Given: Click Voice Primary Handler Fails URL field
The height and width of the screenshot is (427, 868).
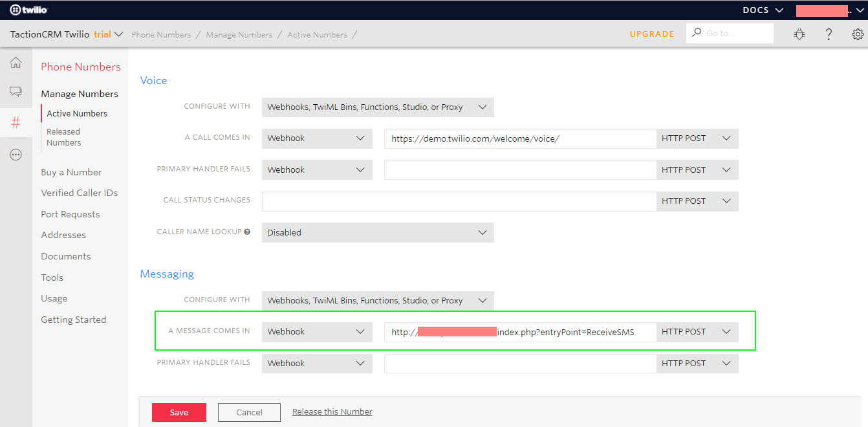Looking at the screenshot, I should click(521, 170).
